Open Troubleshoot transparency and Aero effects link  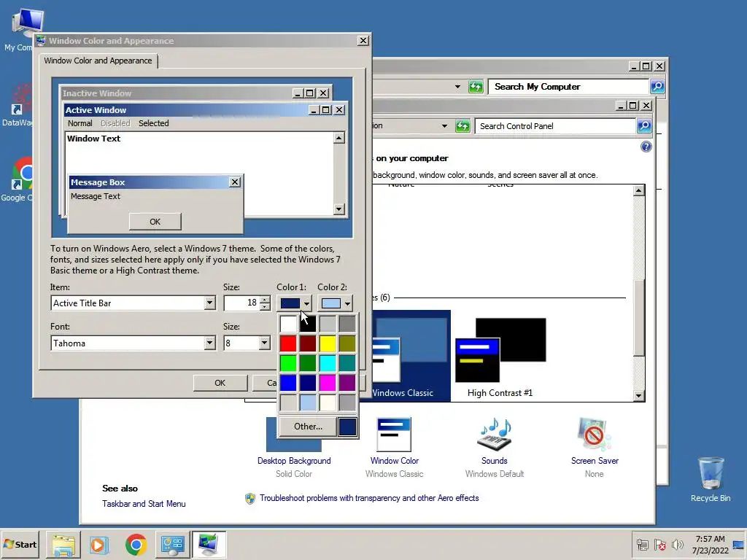369,498
